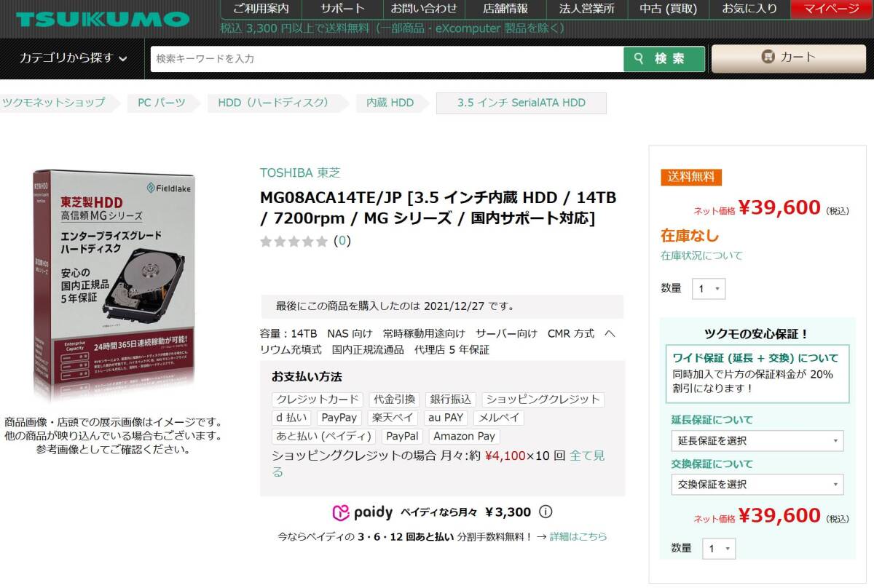
Task: Focus the keyword search field
Action: pyautogui.click(x=387, y=59)
